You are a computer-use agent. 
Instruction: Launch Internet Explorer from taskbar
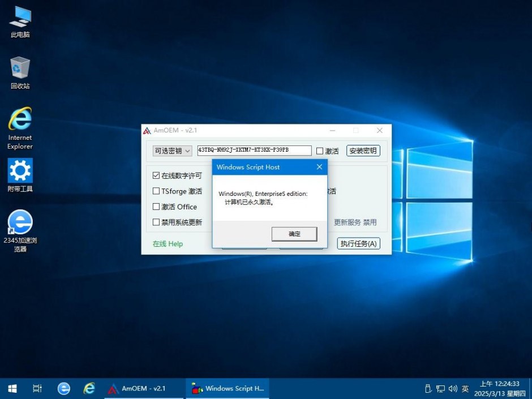coord(89,388)
